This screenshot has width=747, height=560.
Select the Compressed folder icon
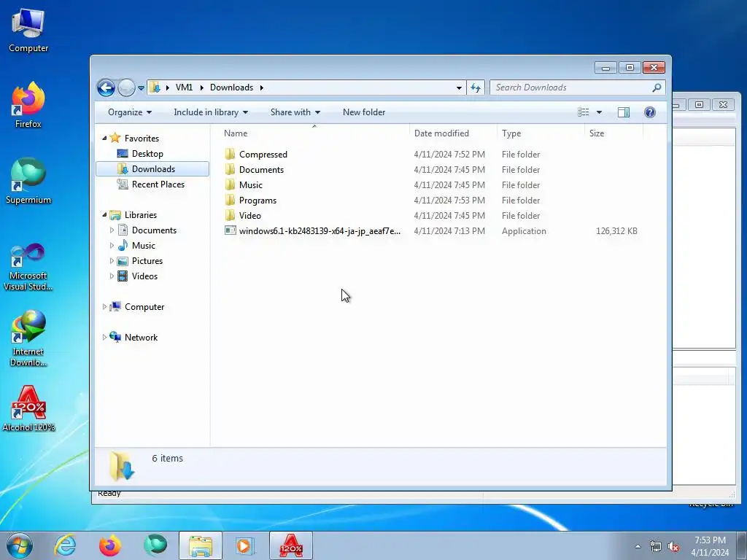pyautogui.click(x=230, y=155)
